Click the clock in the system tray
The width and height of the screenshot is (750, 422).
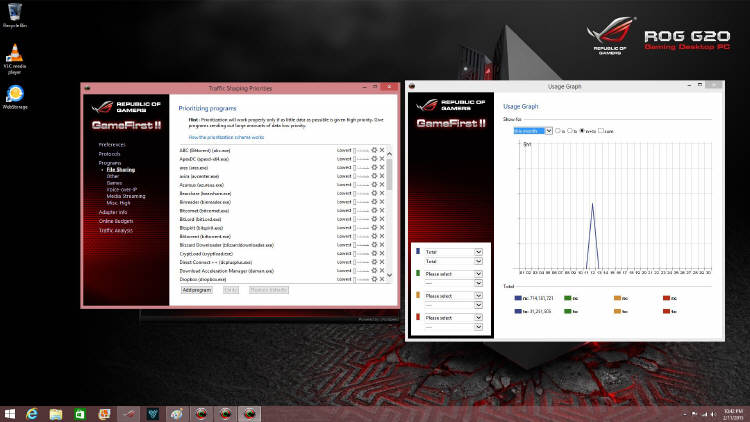(733, 414)
